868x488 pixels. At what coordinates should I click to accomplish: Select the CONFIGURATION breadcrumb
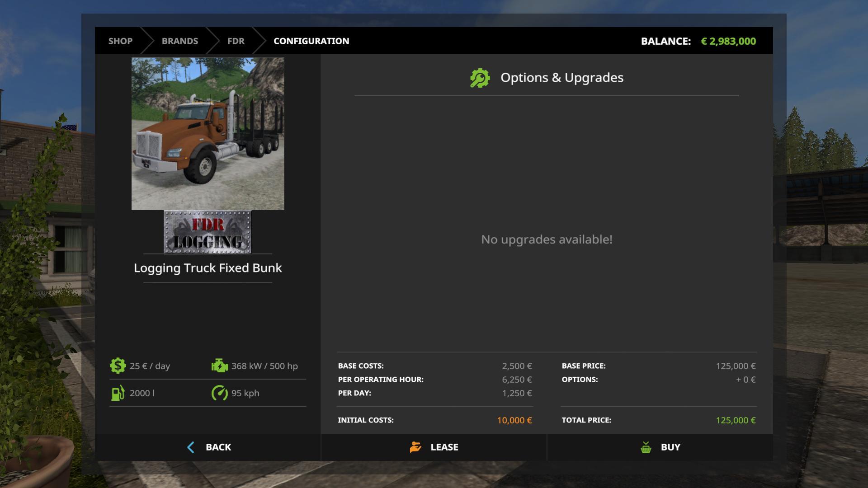(x=311, y=41)
